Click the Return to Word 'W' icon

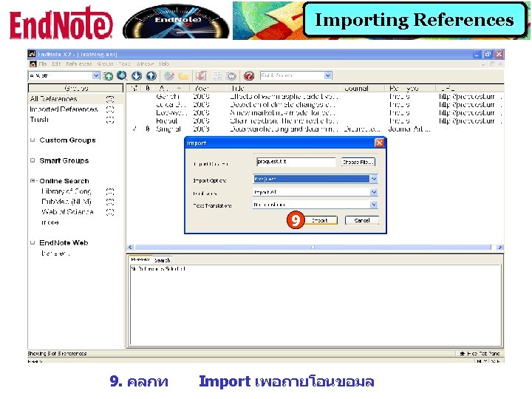[x=231, y=75]
